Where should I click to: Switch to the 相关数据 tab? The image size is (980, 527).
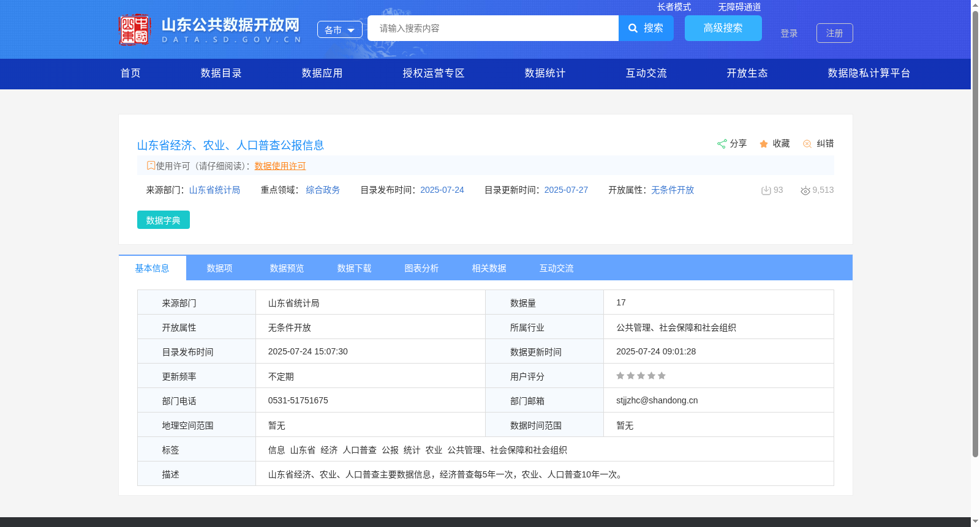(489, 268)
